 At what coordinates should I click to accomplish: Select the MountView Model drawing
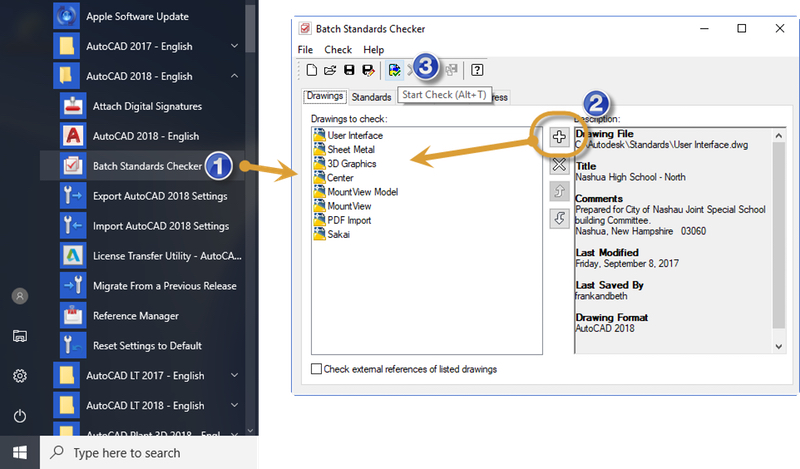pos(356,192)
